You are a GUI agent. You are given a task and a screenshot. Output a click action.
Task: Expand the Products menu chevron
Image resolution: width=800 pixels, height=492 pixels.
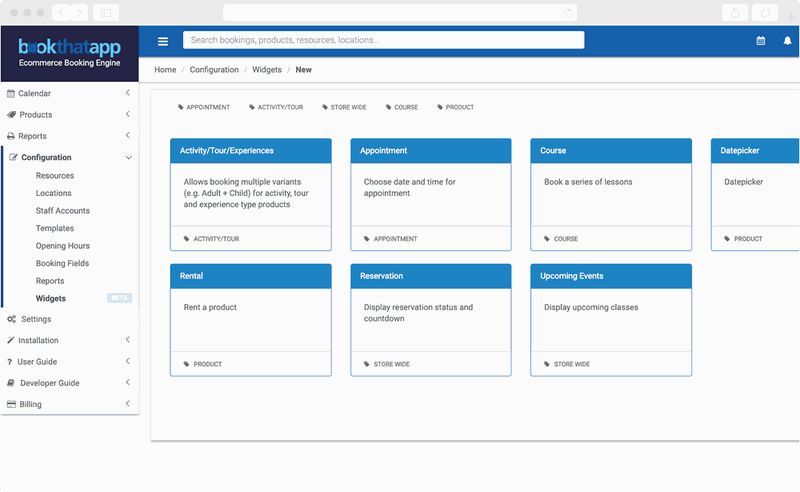pos(128,114)
